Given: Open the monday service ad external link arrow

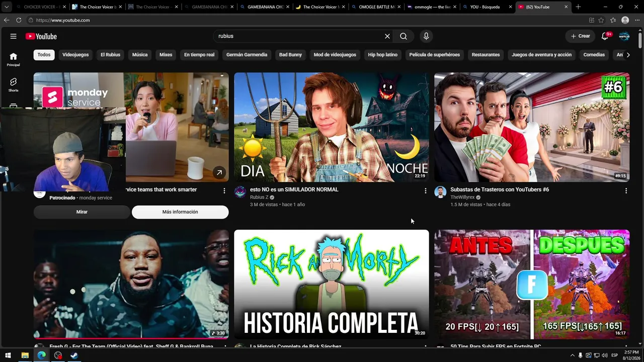Looking at the screenshot, I should pyautogui.click(x=219, y=172).
